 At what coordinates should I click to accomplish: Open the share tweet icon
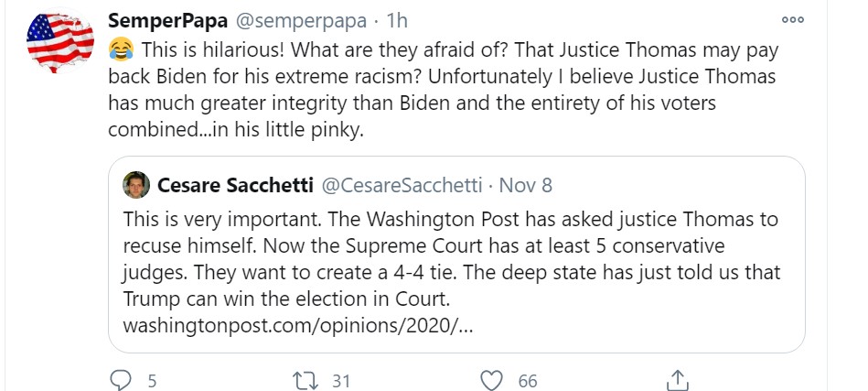point(677,380)
